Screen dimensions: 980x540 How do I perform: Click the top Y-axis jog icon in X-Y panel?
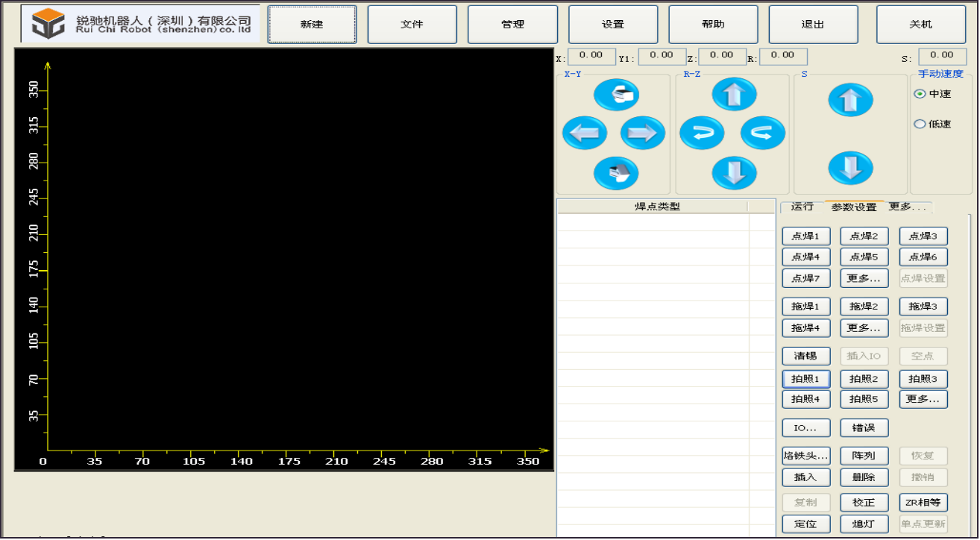[616, 95]
